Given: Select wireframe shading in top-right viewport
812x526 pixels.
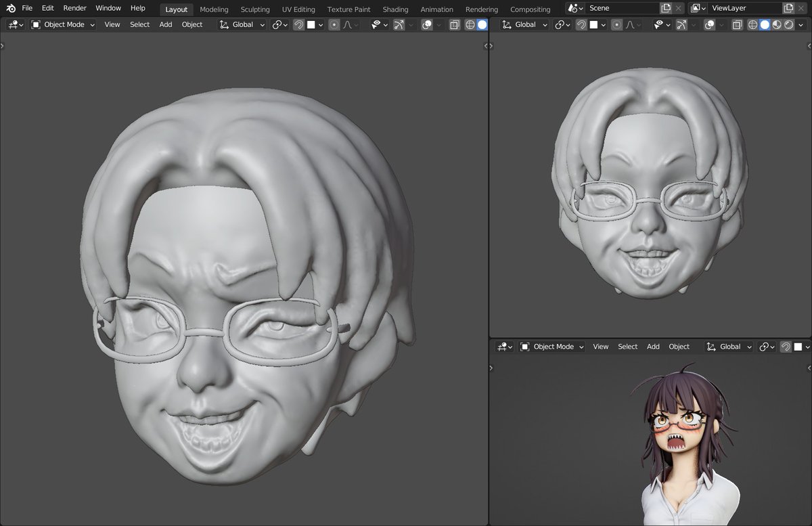Looking at the screenshot, I should pos(753,24).
